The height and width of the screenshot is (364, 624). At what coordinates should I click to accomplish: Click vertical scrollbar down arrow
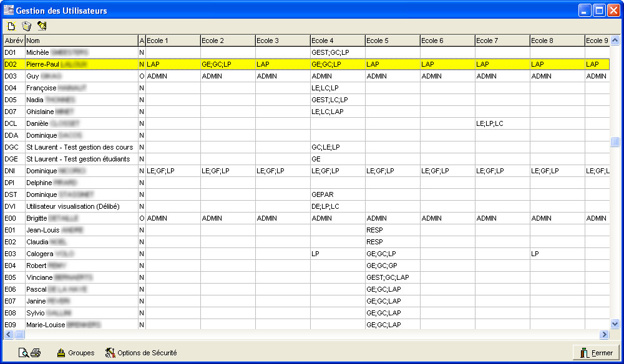(x=615, y=324)
